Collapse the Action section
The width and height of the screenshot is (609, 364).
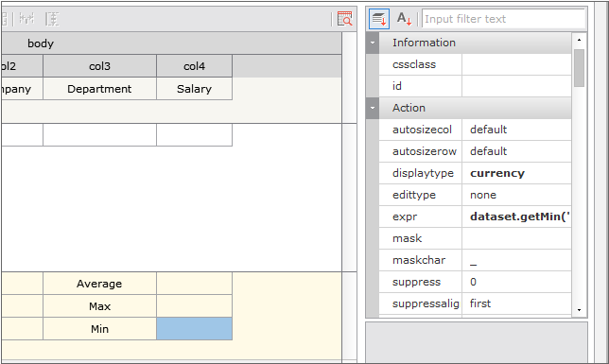click(x=373, y=108)
